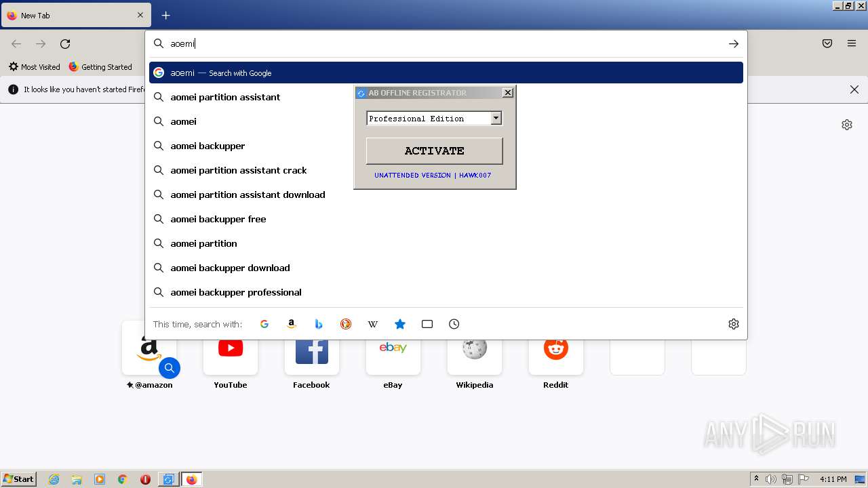
Task: Launch Internet Explorer from taskbar
Action: click(54, 479)
